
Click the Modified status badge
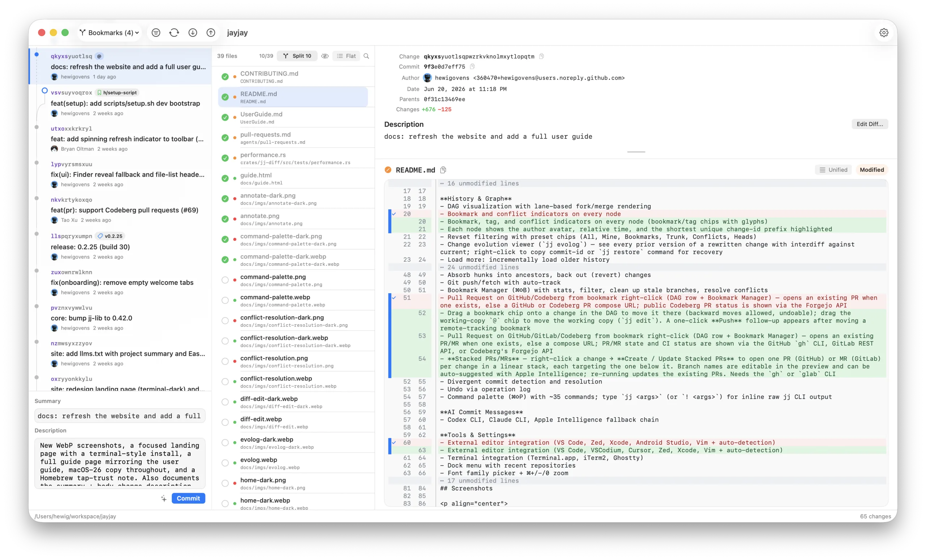(x=871, y=170)
